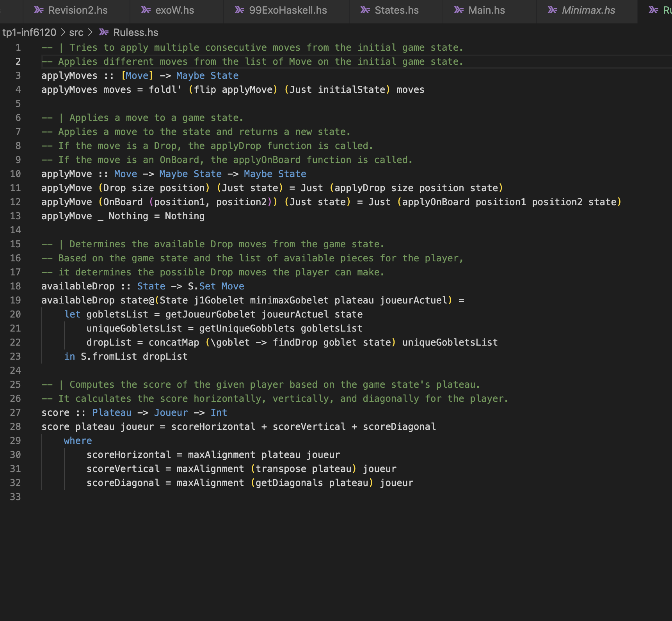
Task: Open the States.hs tab
Action: [396, 10]
